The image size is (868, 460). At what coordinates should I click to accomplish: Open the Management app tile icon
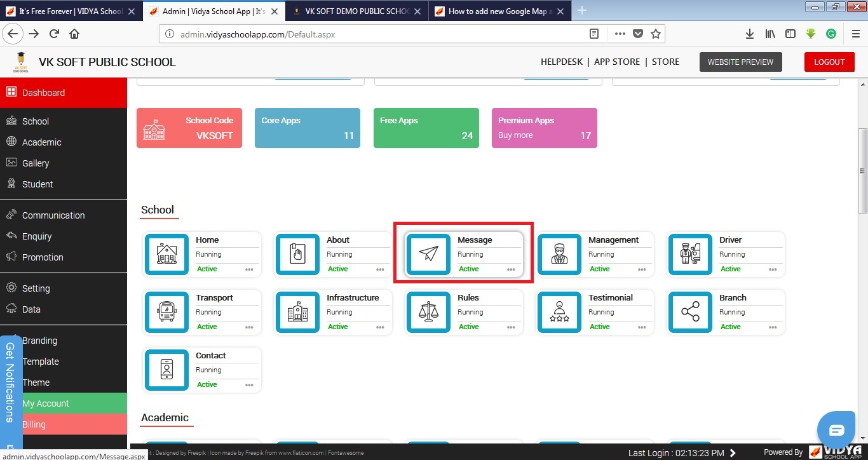[559, 254]
